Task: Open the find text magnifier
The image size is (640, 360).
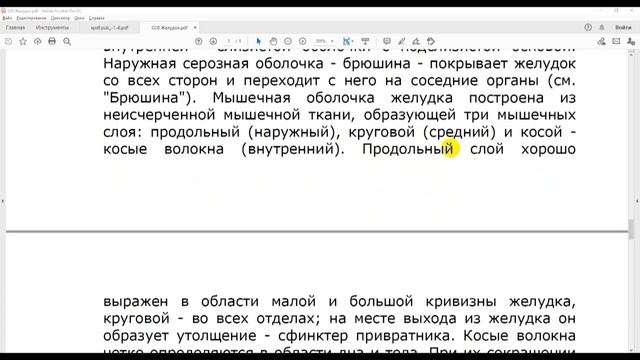Action: (x=67, y=41)
